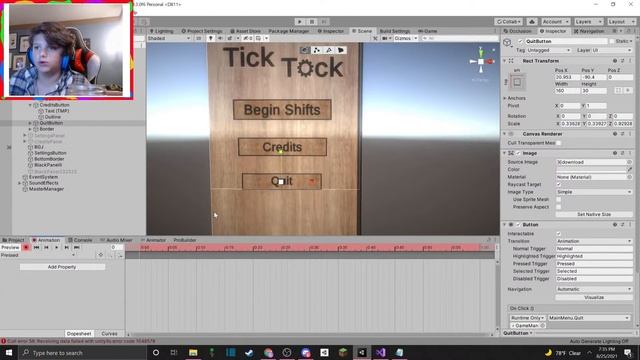Open the animation clip dropdown showing Pressed

pyautogui.click(x=38, y=255)
